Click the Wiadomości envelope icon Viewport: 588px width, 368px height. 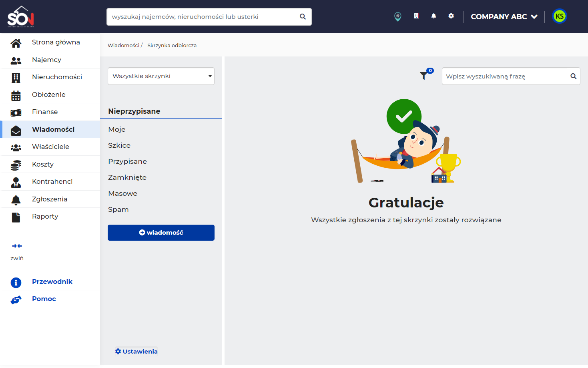[16, 130]
